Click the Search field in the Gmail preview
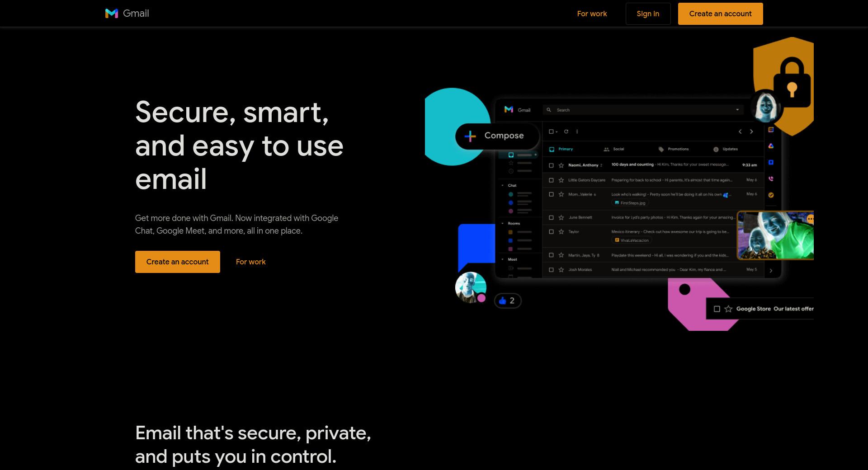The width and height of the screenshot is (868, 470). (643, 110)
